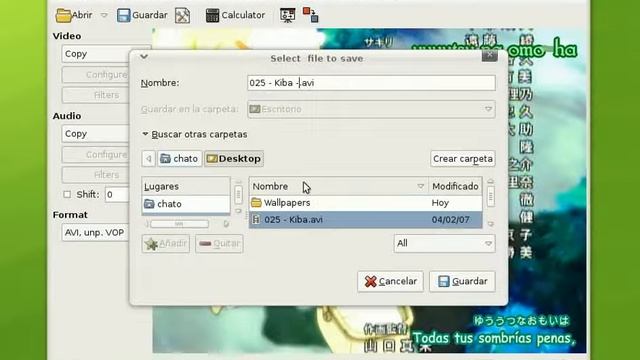Click the Audio Configure button
Image resolution: width=640 pixels, height=360 pixels.
point(96,155)
